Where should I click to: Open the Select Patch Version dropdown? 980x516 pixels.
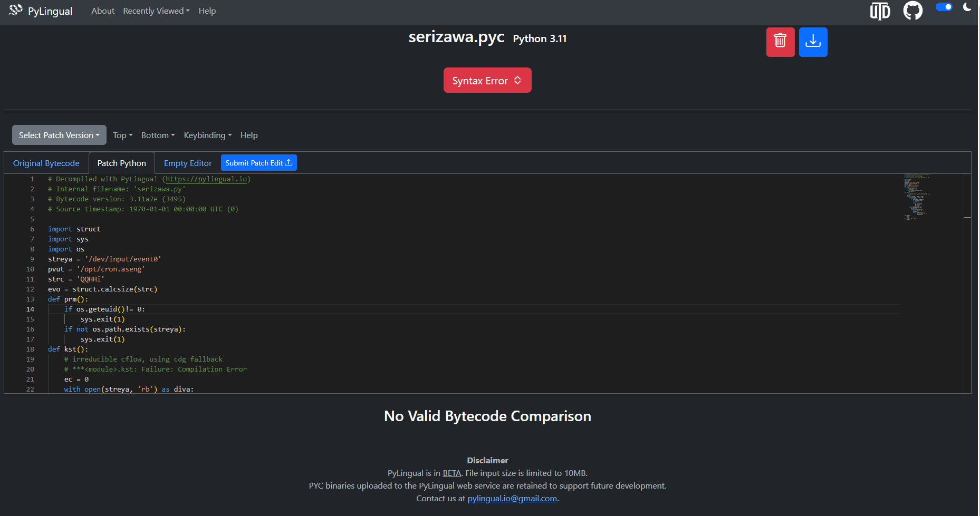point(59,135)
